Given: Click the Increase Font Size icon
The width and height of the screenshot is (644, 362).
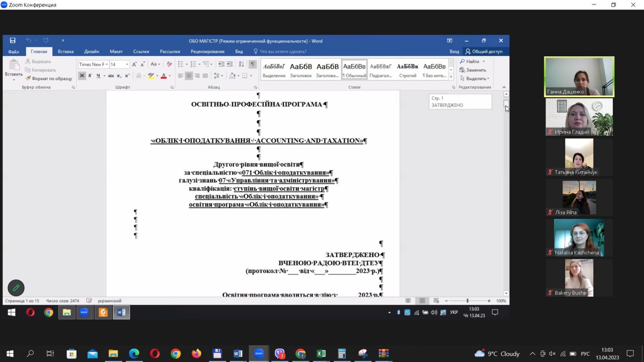Looking at the screenshot, I should coord(134,64).
